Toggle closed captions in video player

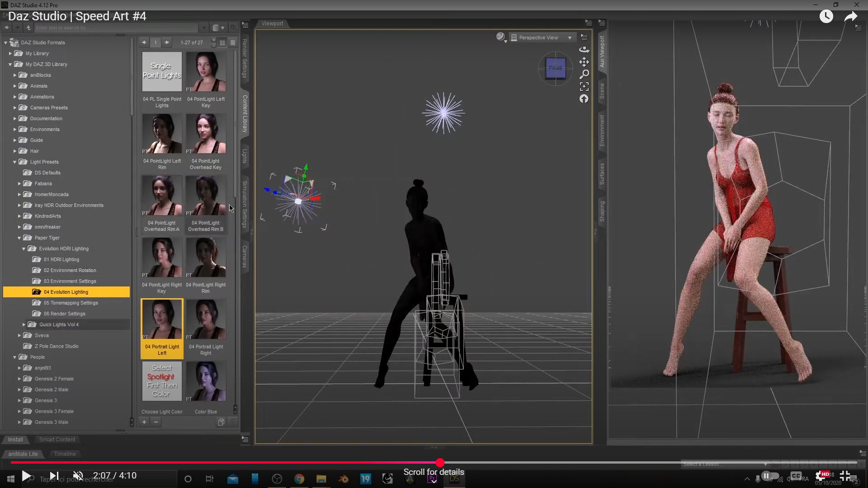click(796, 476)
